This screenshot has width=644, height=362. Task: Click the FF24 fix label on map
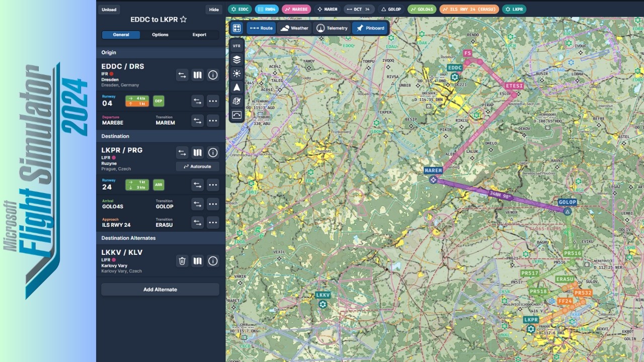click(x=565, y=301)
